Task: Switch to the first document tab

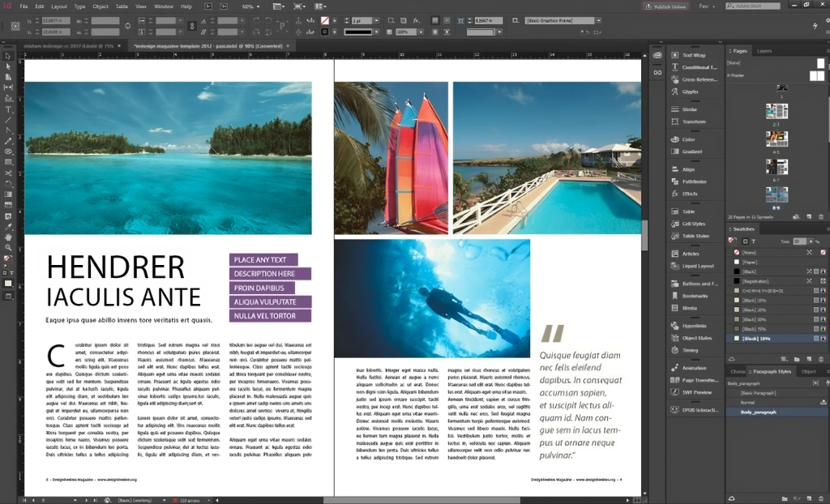Action: [x=69, y=47]
